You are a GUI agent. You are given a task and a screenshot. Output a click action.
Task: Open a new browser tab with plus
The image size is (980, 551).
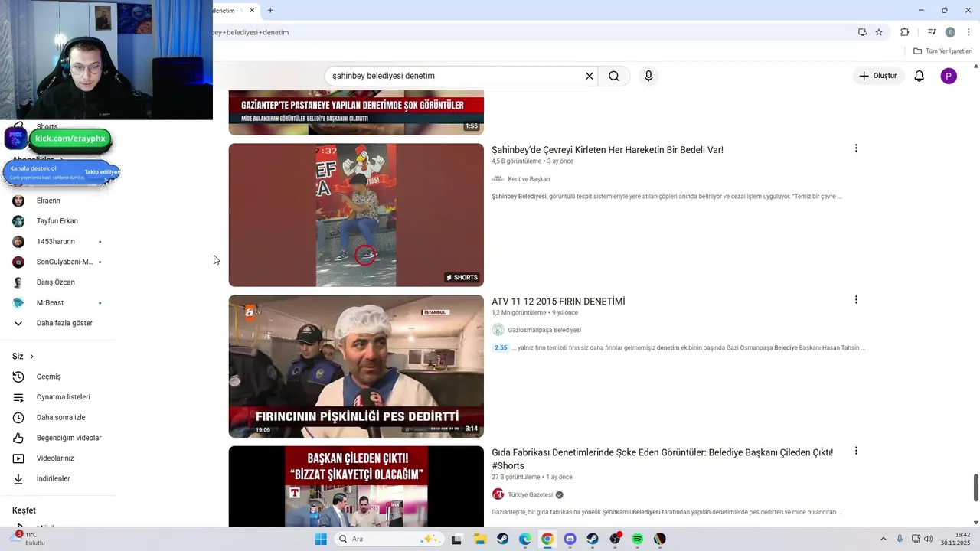(270, 10)
